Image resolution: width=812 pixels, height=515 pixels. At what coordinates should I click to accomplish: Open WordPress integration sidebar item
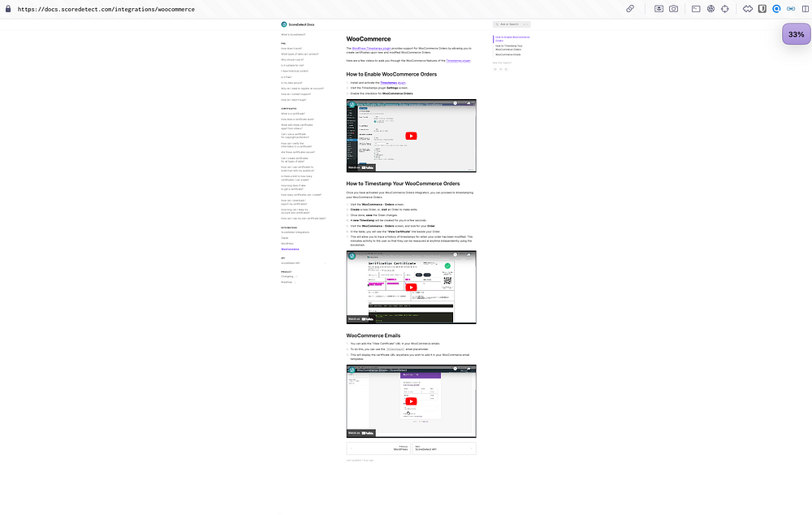(x=287, y=244)
